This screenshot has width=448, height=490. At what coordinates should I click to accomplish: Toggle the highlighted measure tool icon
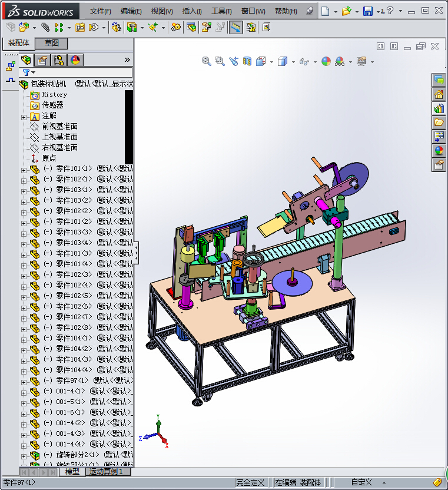[235, 28]
